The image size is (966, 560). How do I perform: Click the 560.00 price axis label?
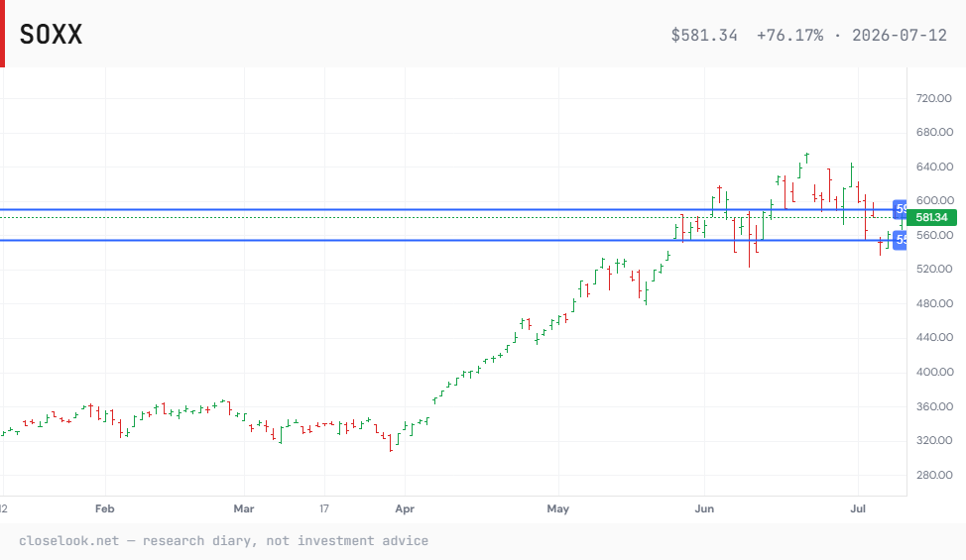934,235
